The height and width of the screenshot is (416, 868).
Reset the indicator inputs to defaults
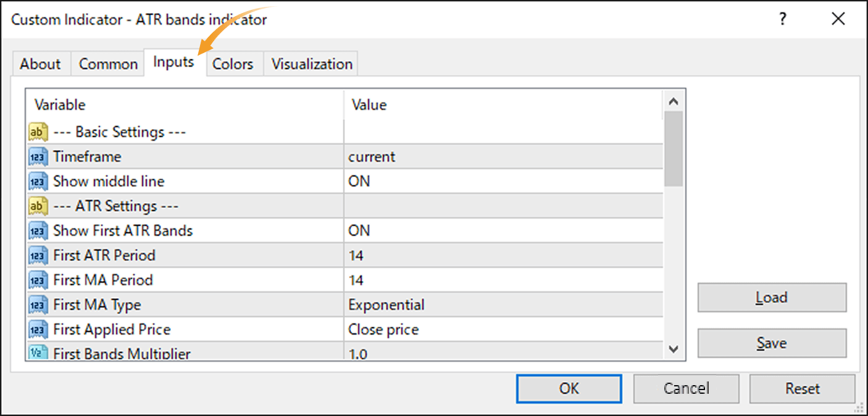pyautogui.click(x=802, y=388)
